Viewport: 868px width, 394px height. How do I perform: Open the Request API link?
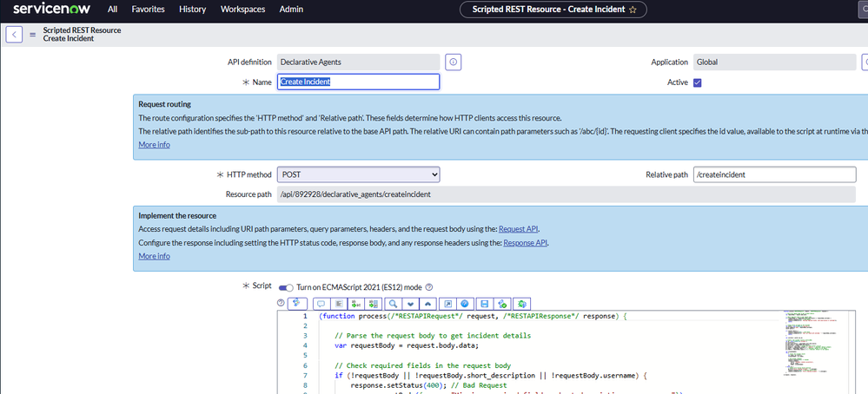click(519, 229)
